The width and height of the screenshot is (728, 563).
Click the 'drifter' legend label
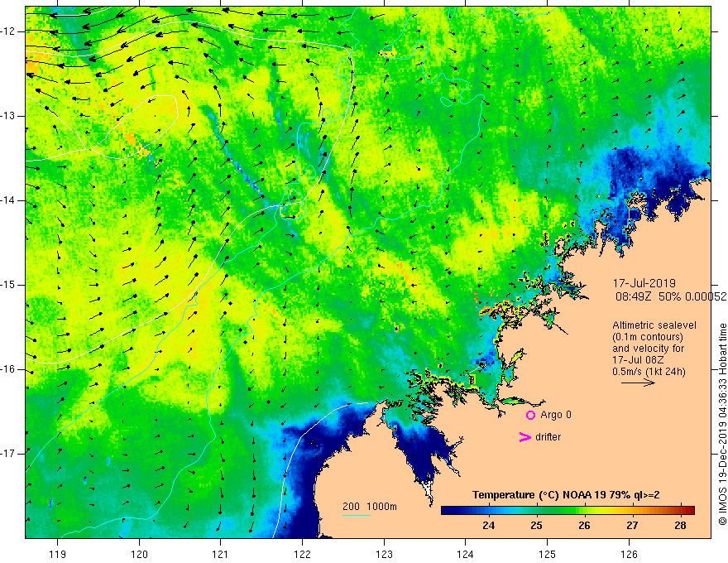[x=548, y=437]
